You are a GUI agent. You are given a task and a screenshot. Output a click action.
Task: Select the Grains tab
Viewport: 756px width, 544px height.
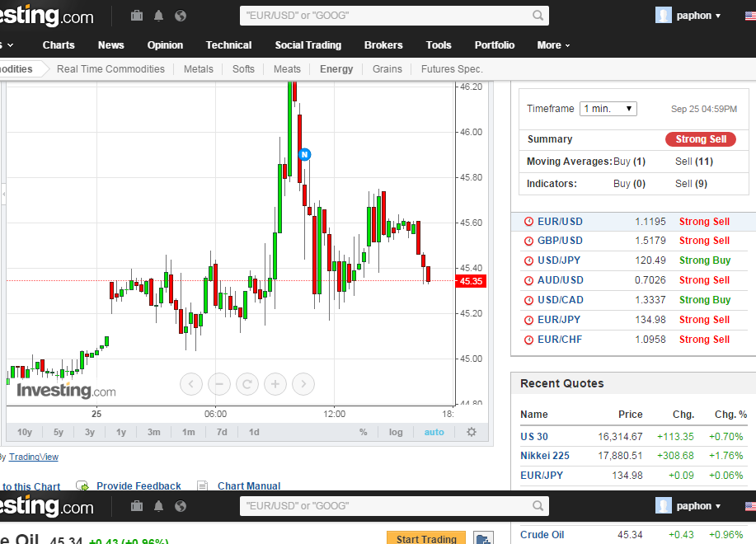(x=387, y=69)
